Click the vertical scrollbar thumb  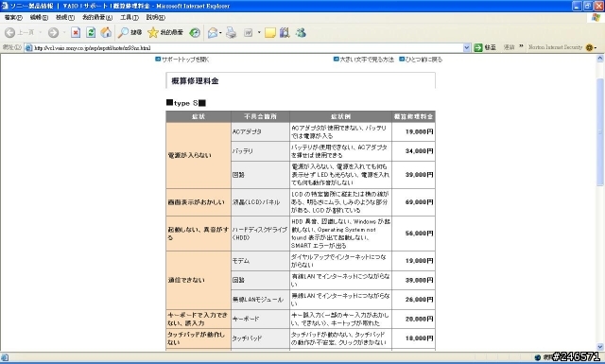600,131
